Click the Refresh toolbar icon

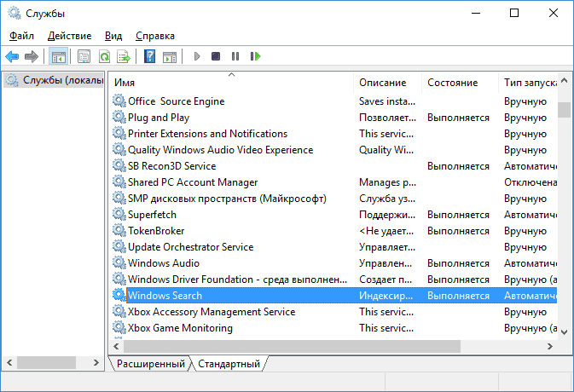[x=104, y=57]
